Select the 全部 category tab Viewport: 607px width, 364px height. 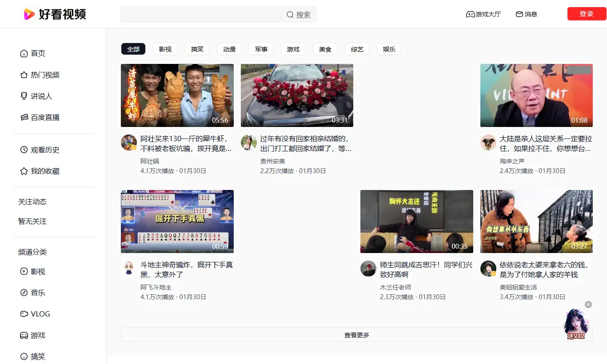point(133,49)
